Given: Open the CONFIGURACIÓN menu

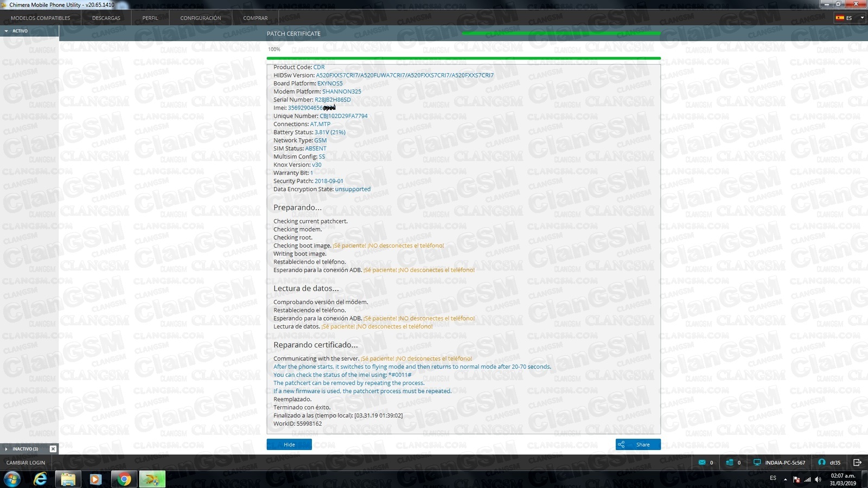Looking at the screenshot, I should [201, 18].
